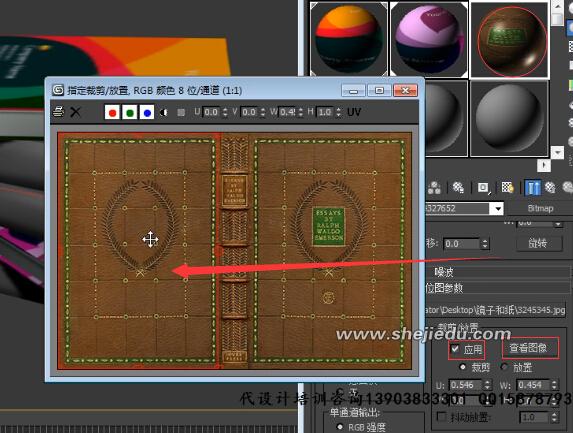Click the offset 0.0 spinner arrows
The image size is (573, 433).
point(485,244)
